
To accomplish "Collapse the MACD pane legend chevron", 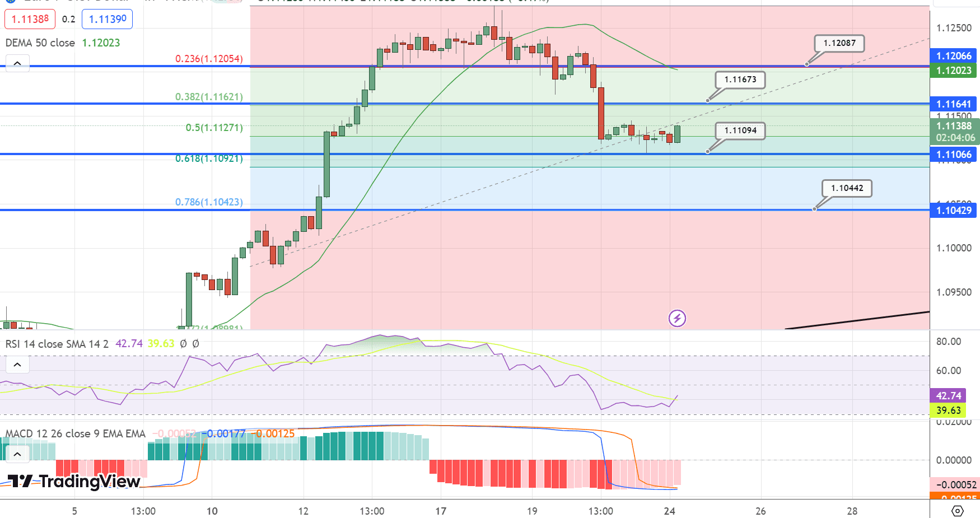I will pyautogui.click(x=17, y=454).
